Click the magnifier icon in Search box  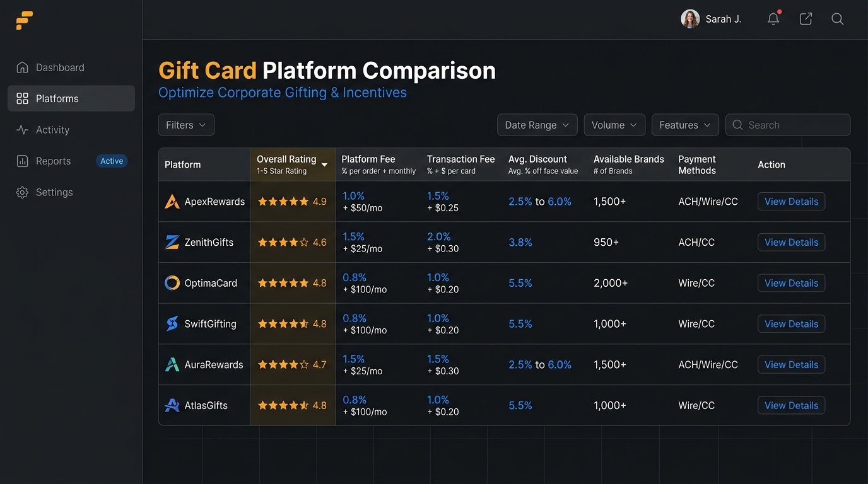pyautogui.click(x=737, y=125)
